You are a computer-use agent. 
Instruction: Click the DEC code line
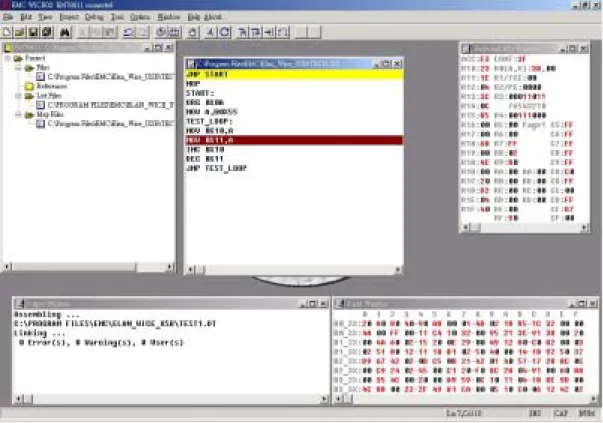coord(205,159)
